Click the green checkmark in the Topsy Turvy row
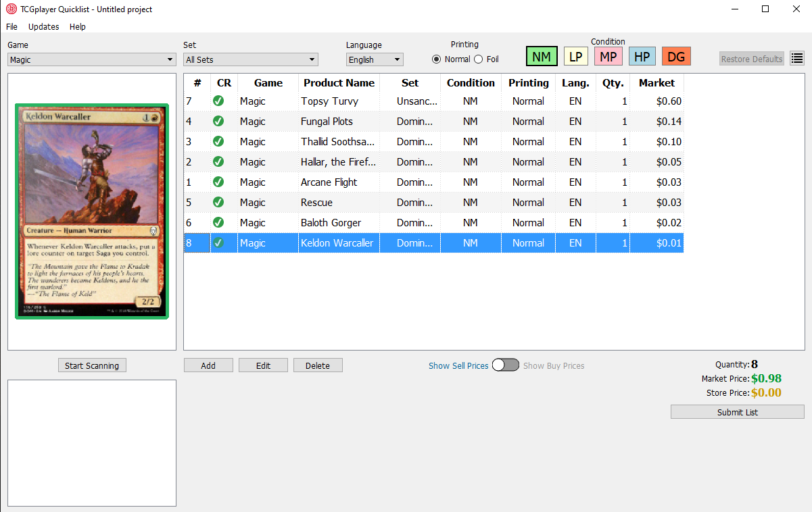Viewport: 812px width, 512px height. [x=218, y=101]
